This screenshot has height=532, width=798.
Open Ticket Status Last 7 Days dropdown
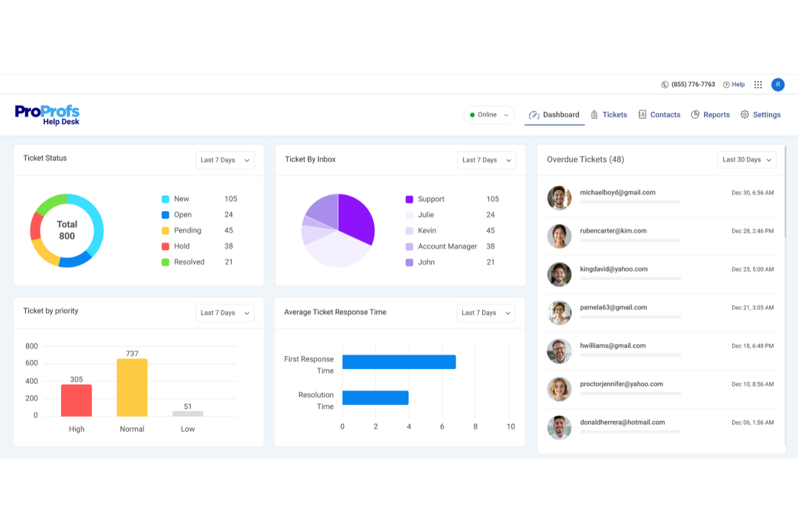225,160
